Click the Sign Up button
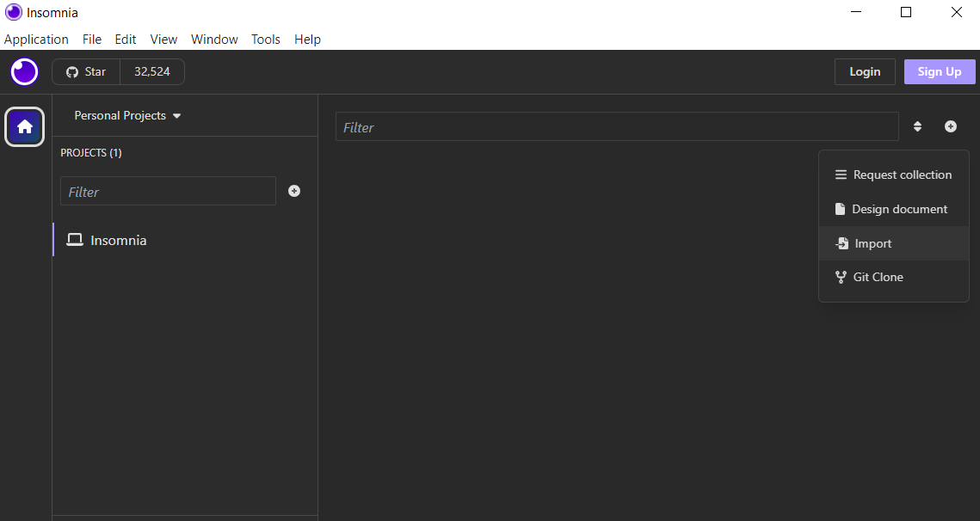Image resolution: width=980 pixels, height=521 pixels. pyautogui.click(x=940, y=72)
